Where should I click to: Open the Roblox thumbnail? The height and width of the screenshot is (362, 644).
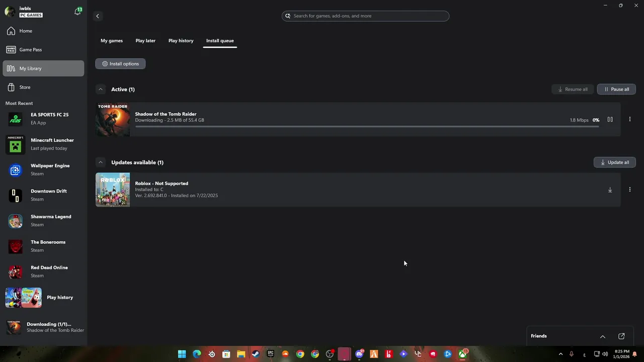click(113, 190)
